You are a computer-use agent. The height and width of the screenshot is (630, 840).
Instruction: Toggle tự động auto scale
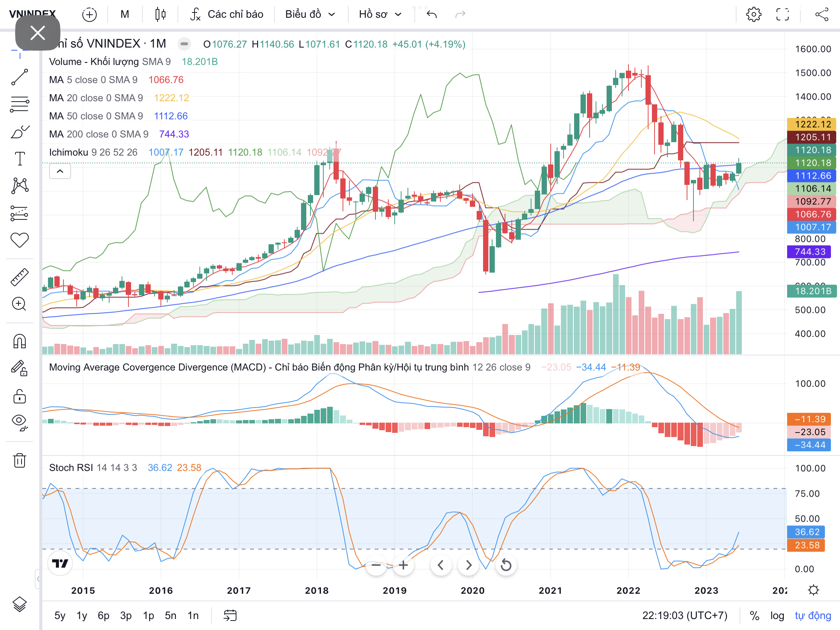(x=813, y=615)
